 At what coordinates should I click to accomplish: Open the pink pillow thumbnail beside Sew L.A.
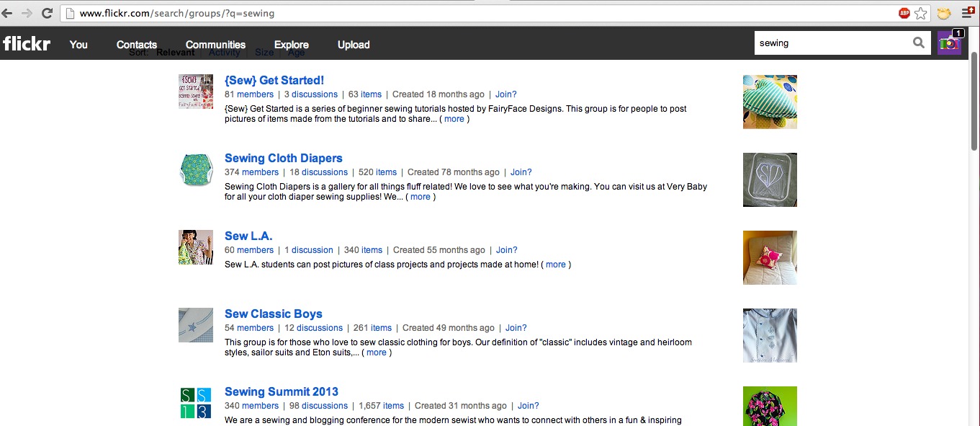coord(770,257)
